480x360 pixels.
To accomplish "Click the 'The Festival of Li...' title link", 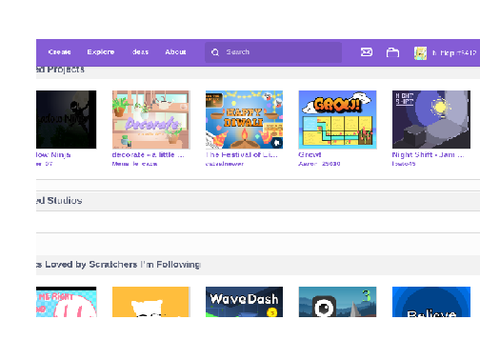I will 242,155.
